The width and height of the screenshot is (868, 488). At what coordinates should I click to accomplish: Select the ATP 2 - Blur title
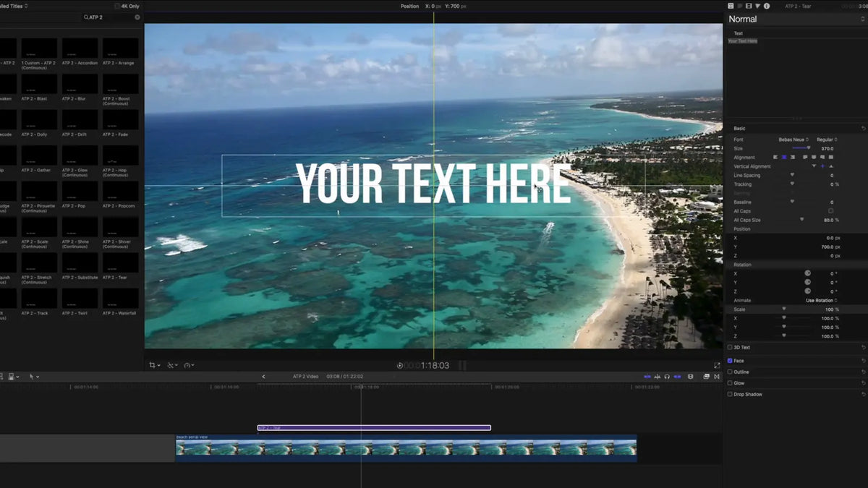coord(80,87)
